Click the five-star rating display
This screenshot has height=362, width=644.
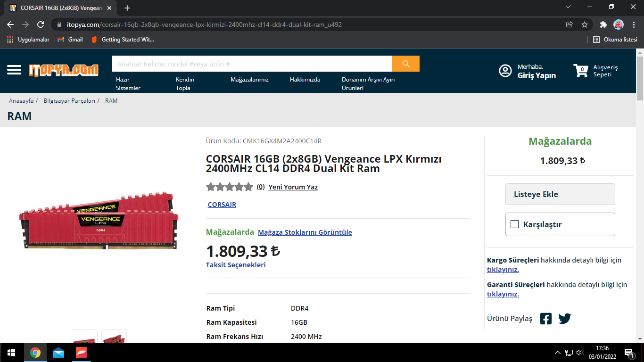pyautogui.click(x=230, y=187)
